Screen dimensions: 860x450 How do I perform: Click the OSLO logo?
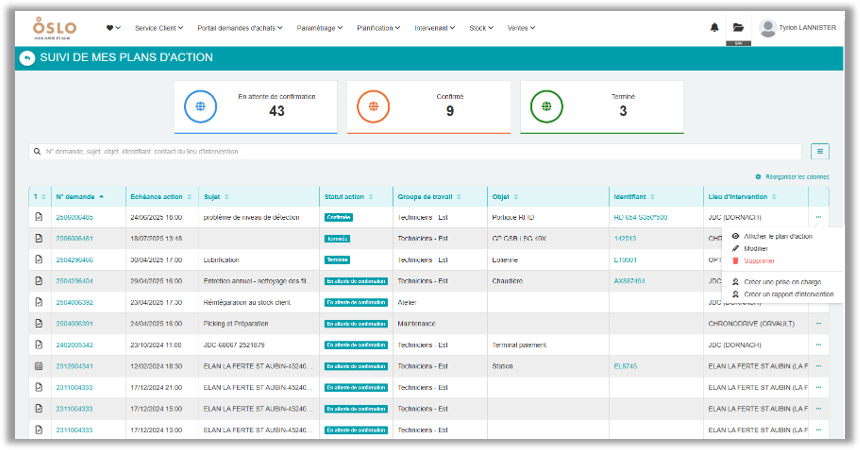[x=47, y=27]
